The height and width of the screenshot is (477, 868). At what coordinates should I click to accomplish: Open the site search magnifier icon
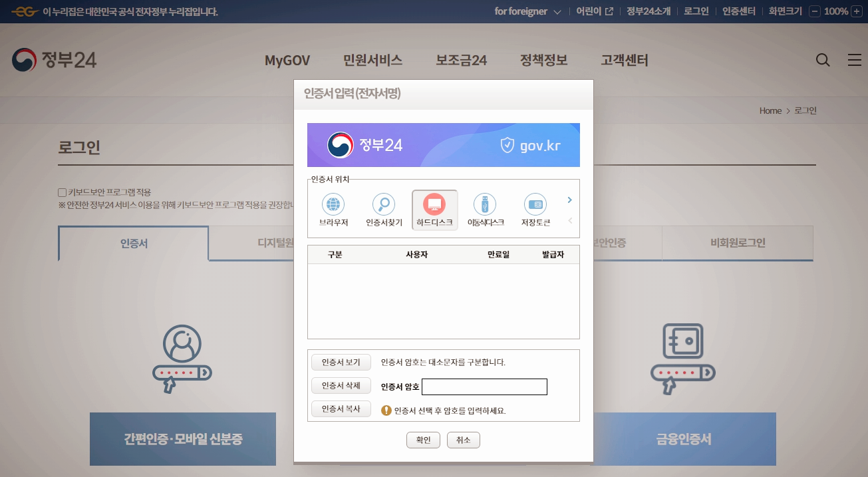pos(823,60)
